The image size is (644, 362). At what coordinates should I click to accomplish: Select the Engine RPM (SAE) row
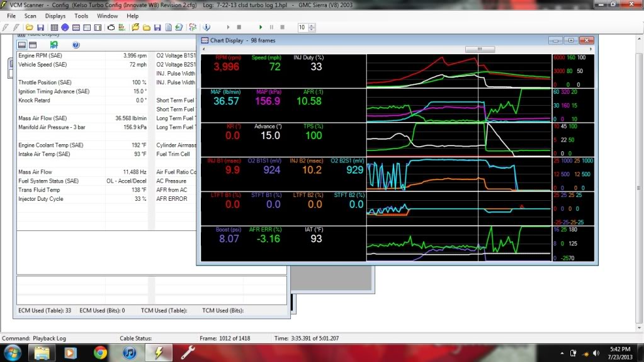pyautogui.click(x=82, y=55)
